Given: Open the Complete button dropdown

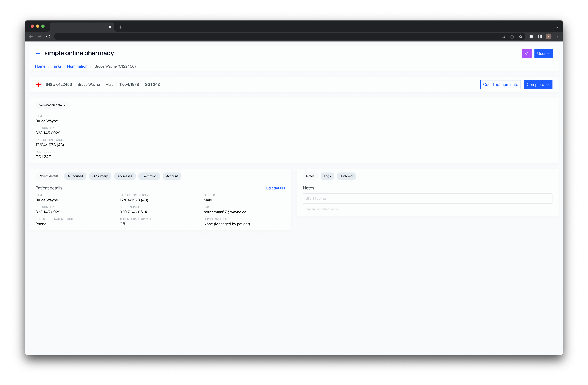Looking at the screenshot, I should coord(538,84).
